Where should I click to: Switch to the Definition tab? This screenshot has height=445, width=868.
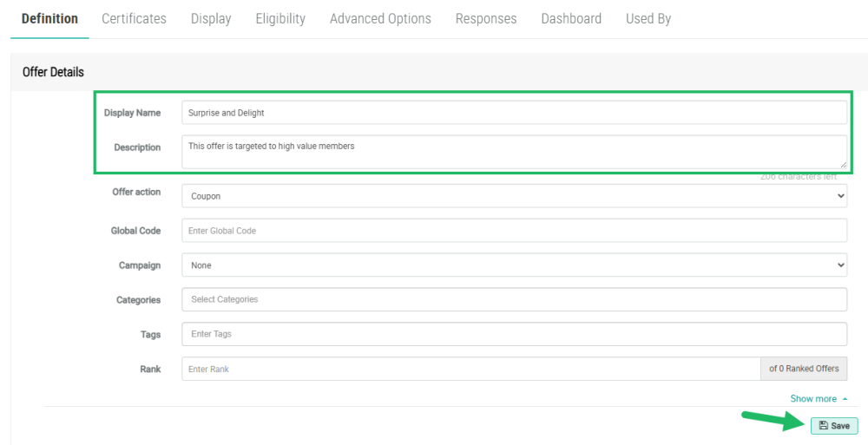[x=49, y=18]
